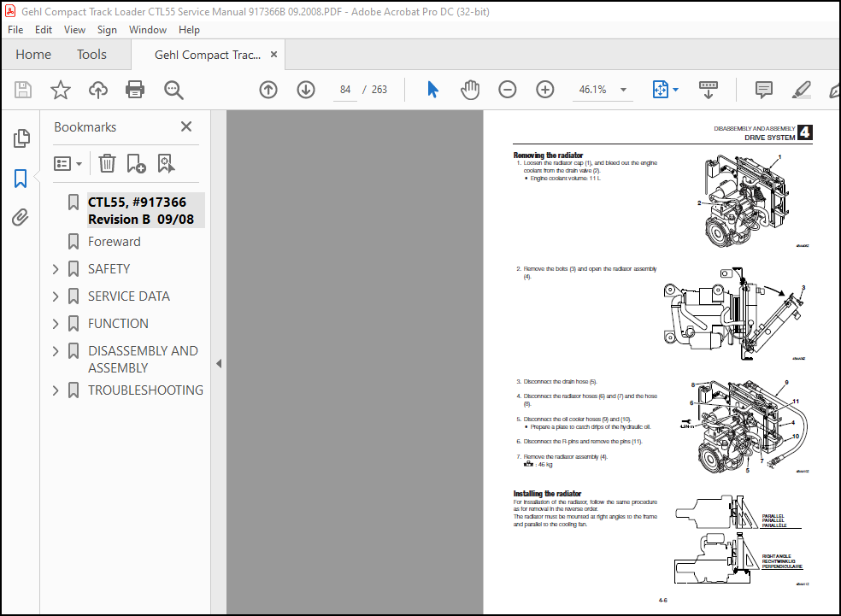This screenshot has width=841, height=616.
Task: Open the View menu
Action: [74, 30]
